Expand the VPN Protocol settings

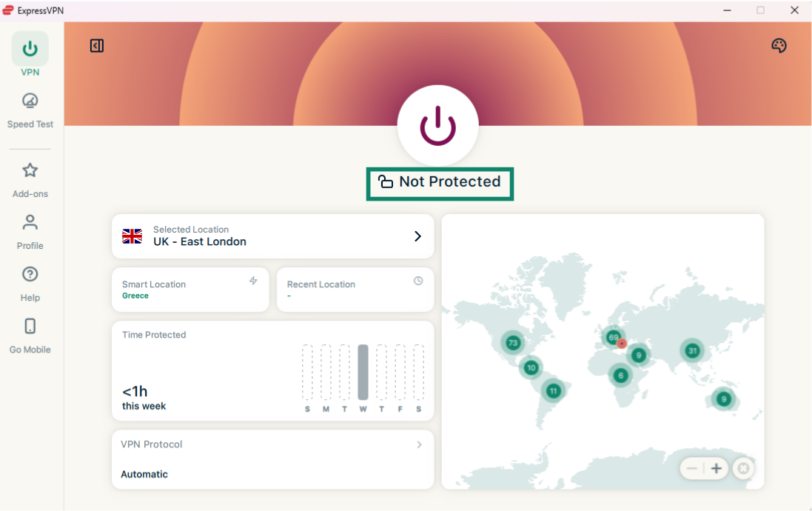pos(419,444)
